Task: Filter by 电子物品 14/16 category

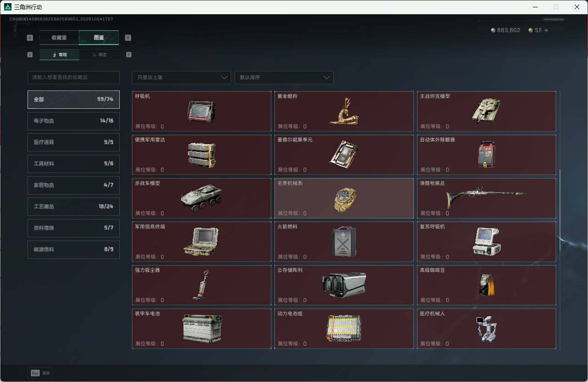Action: [x=73, y=121]
